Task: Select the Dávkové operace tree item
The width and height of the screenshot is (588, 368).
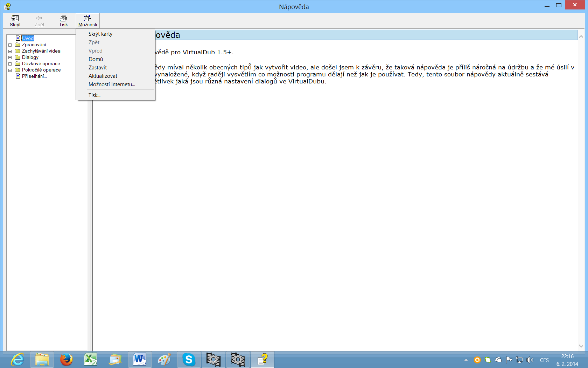Action: point(41,64)
